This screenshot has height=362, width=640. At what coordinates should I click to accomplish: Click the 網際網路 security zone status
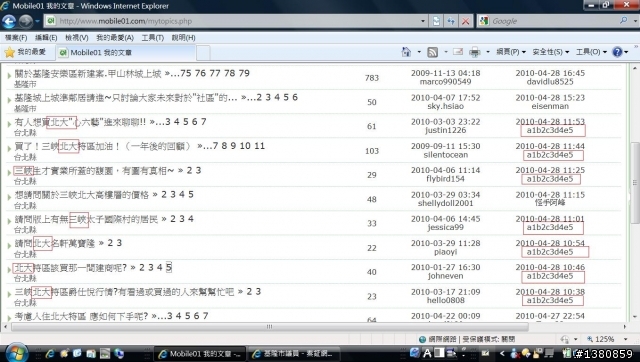pyautogui.click(x=467, y=339)
